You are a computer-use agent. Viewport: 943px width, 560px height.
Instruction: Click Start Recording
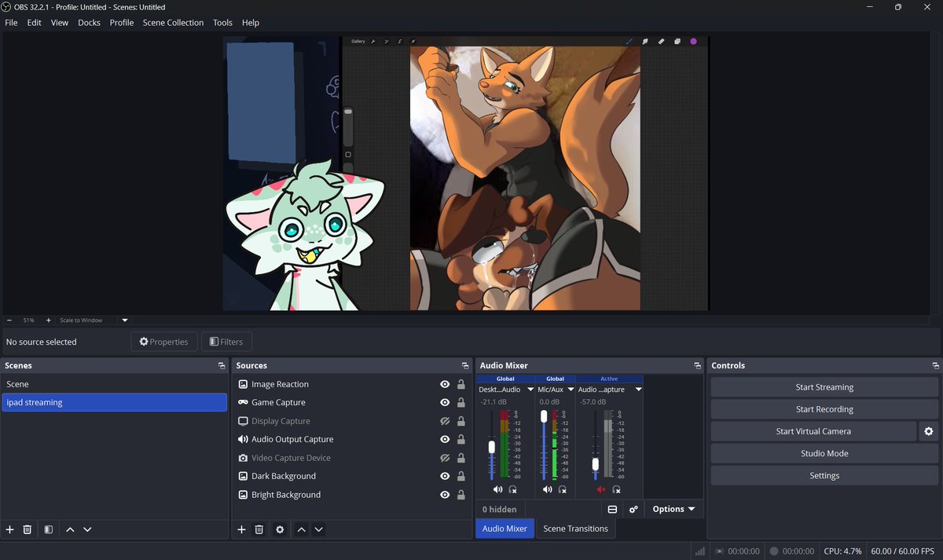click(824, 409)
